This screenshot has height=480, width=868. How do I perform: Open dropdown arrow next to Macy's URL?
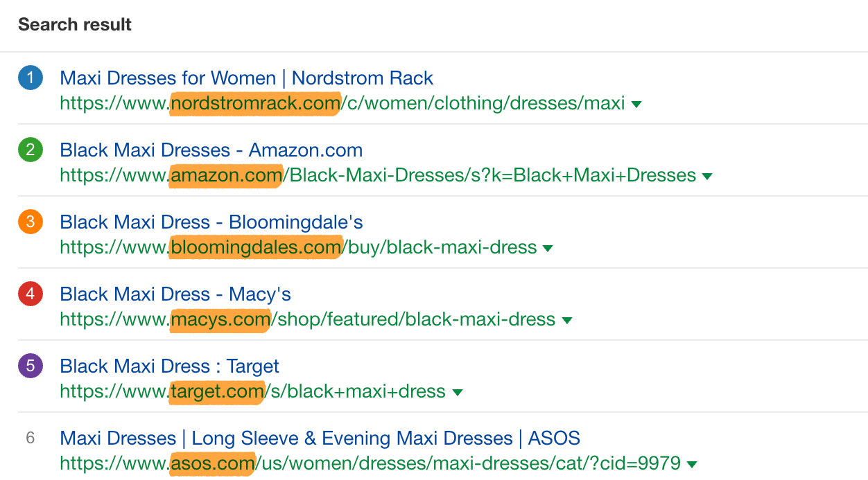[566, 321]
